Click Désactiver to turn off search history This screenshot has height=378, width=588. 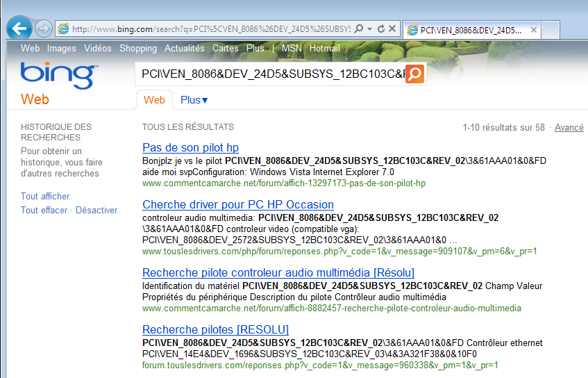[96, 211]
